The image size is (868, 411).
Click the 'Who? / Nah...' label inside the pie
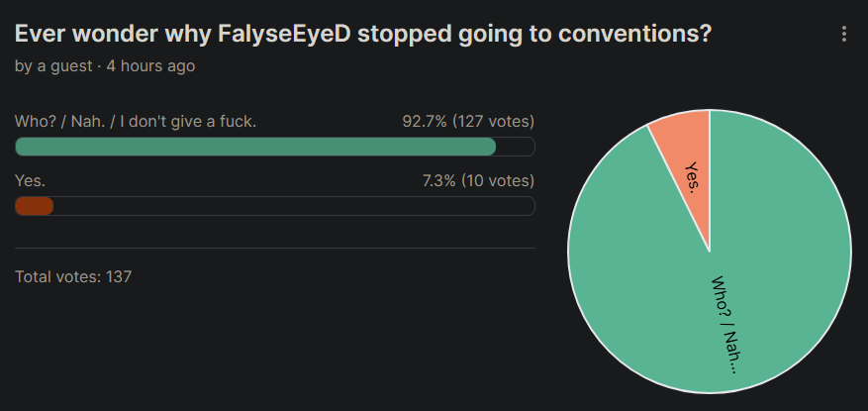[723, 324]
